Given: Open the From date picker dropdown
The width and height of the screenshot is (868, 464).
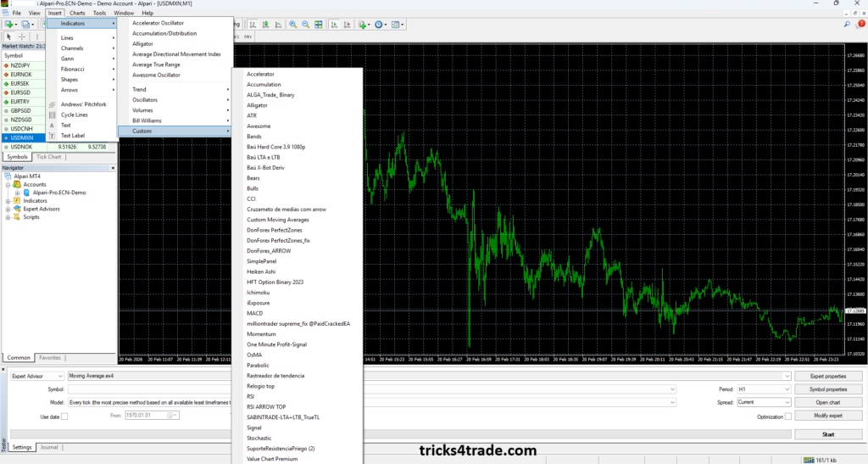Looking at the screenshot, I should pyautogui.click(x=175, y=416).
